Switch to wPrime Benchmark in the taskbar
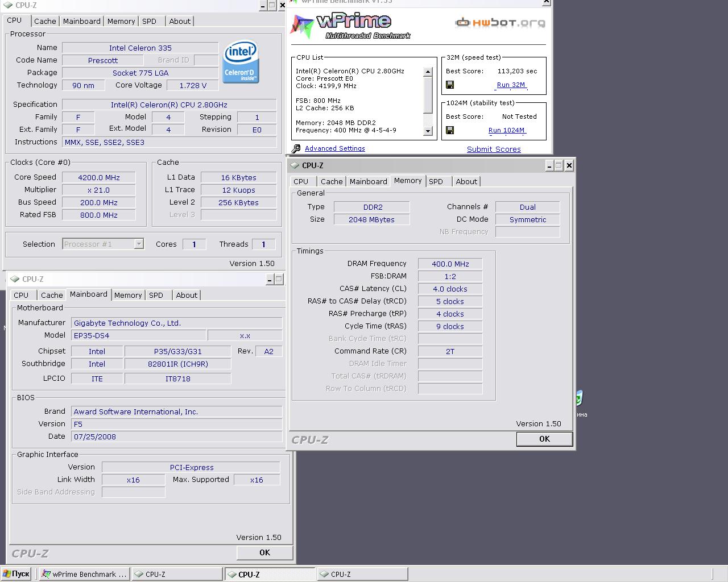The height and width of the screenshot is (582, 728). [x=84, y=574]
